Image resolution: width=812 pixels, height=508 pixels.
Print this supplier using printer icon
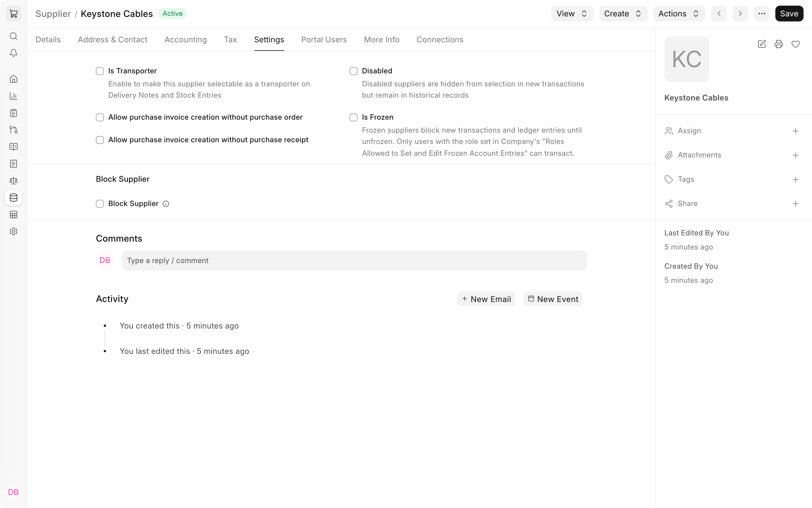pyautogui.click(x=778, y=44)
